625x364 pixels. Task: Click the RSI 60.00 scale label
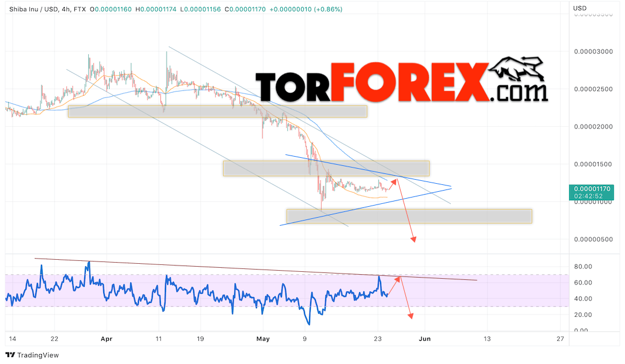[x=583, y=283]
